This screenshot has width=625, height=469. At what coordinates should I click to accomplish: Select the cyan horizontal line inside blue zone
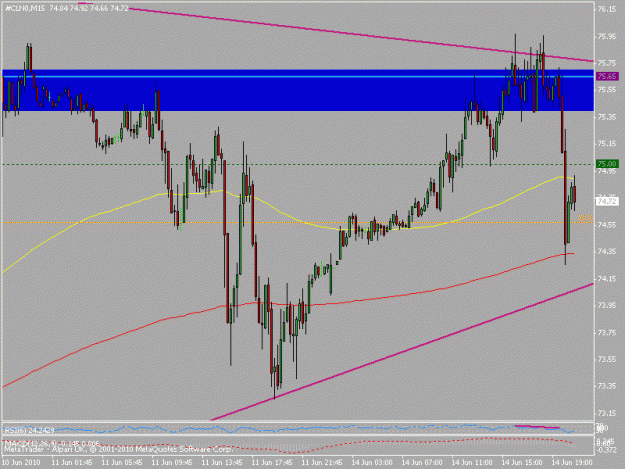[298, 76]
